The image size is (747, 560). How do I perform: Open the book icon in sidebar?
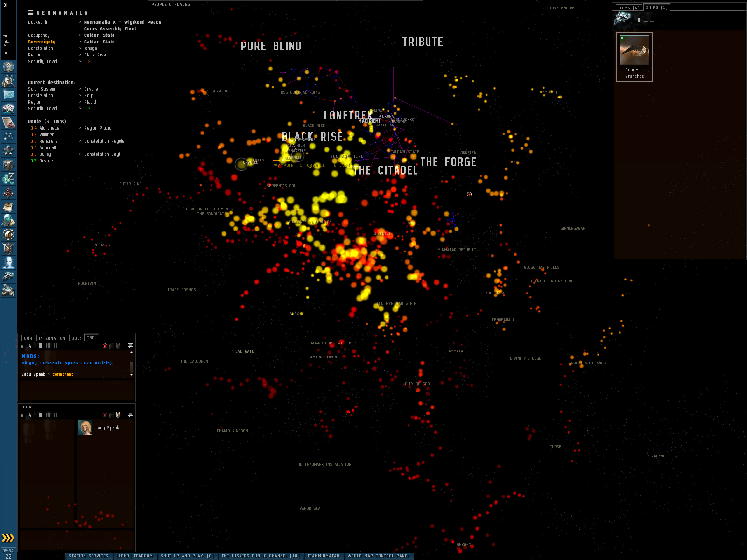click(8, 207)
